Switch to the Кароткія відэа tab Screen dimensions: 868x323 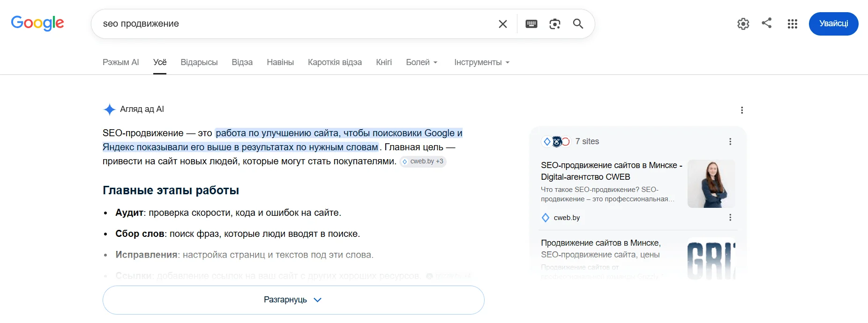[x=335, y=62]
